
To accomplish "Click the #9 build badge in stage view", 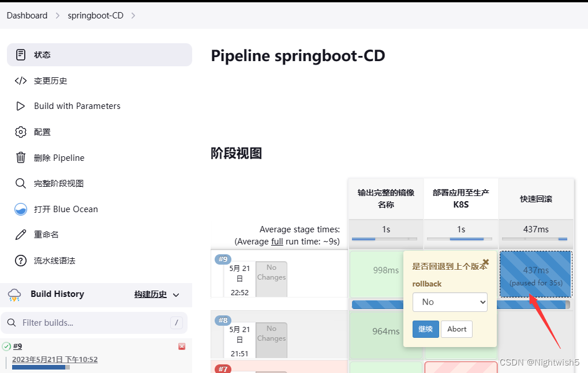I will point(223,259).
